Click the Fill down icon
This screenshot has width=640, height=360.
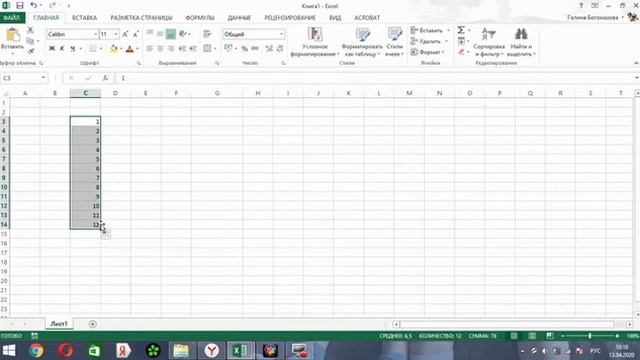pos(461,41)
